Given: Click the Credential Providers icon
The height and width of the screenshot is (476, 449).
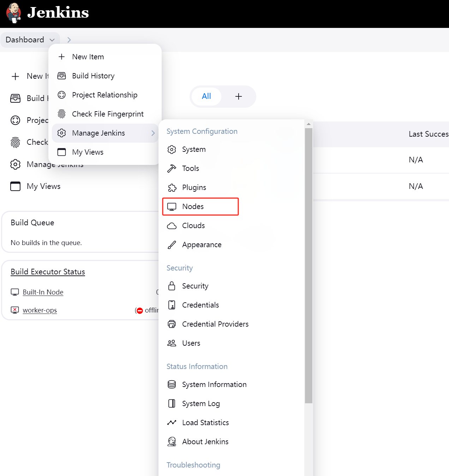Looking at the screenshot, I should click(172, 324).
